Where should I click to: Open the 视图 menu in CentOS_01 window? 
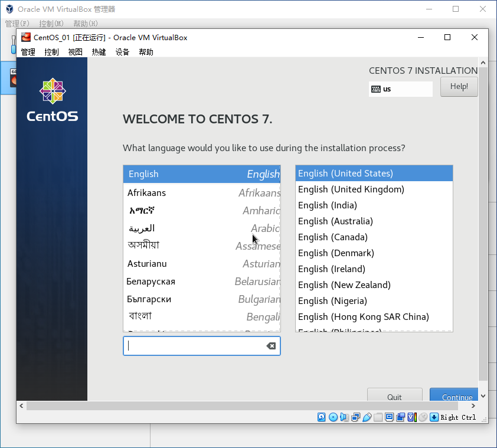75,52
